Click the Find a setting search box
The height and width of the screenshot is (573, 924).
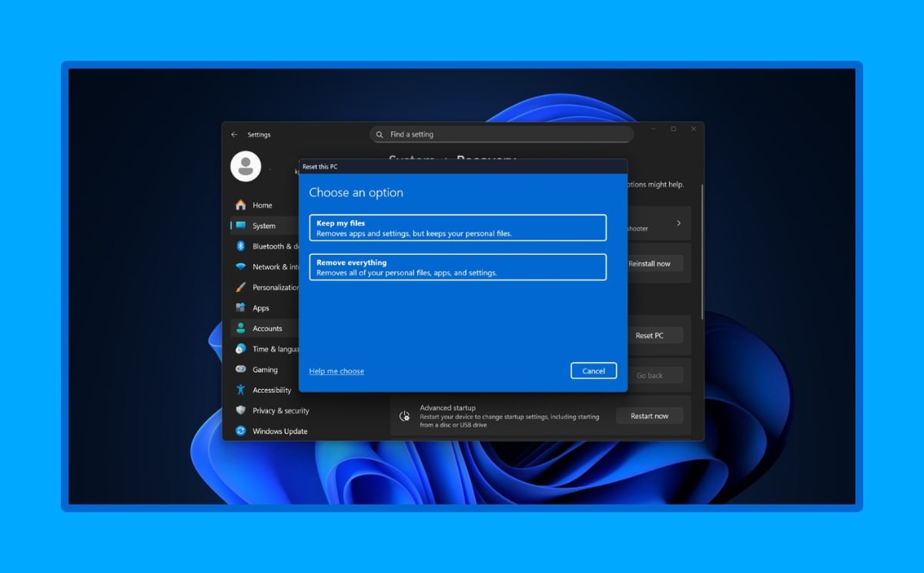501,135
